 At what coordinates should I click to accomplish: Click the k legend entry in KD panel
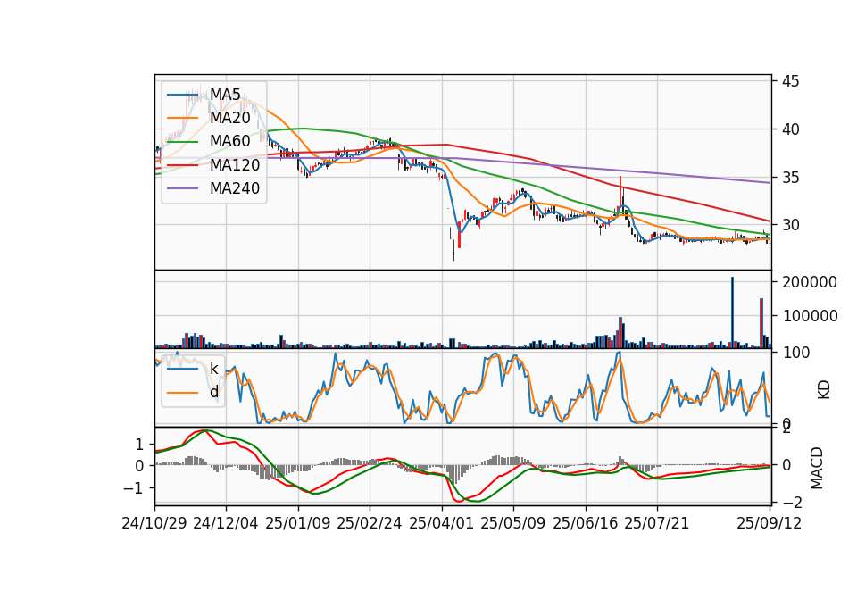click(x=213, y=369)
